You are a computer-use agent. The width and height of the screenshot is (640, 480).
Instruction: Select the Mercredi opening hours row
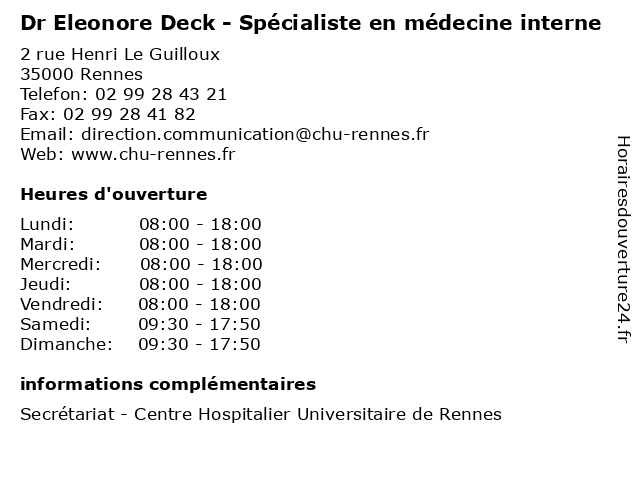click(x=141, y=264)
